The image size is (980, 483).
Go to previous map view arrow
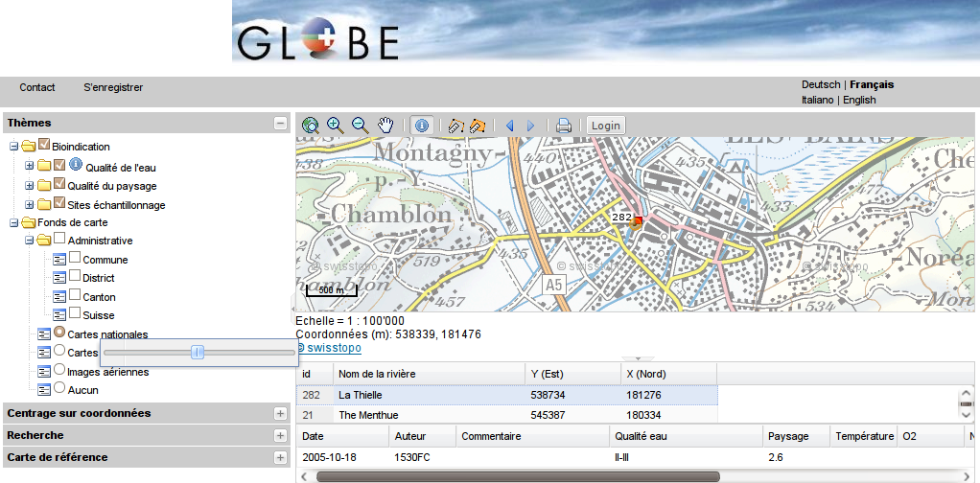point(509,126)
